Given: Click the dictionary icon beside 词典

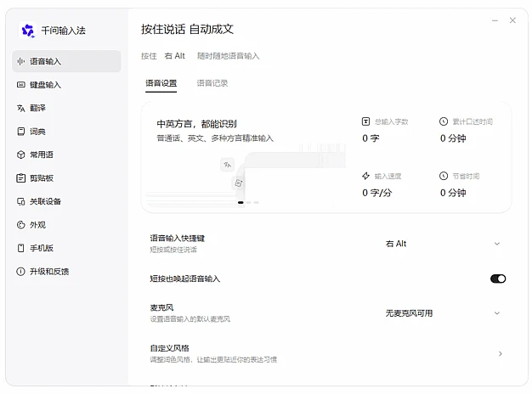Looking at the screenshot, I should (x=21, y=132).
